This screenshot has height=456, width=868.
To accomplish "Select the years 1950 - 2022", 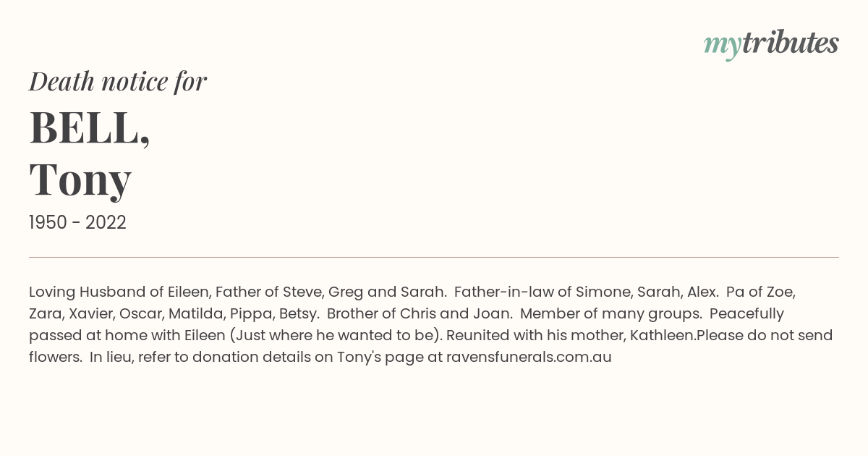I will click(x=77, y=223).
